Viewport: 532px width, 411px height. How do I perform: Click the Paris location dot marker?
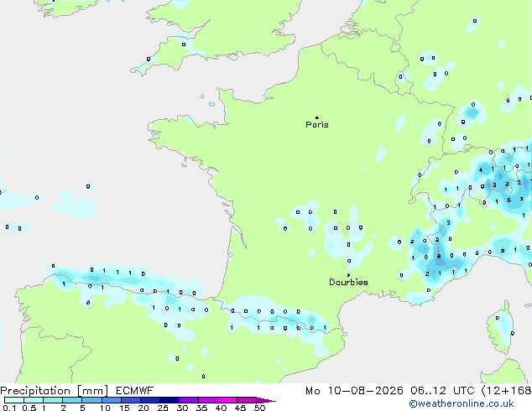[x=317, y=117]
